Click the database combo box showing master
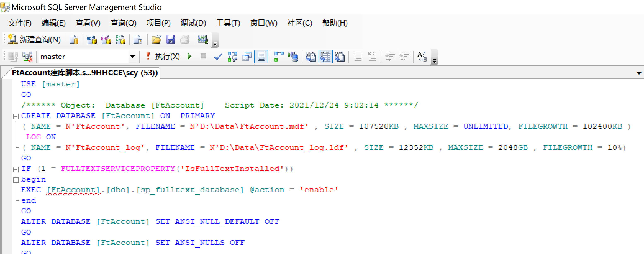 (x=88, y=57)
